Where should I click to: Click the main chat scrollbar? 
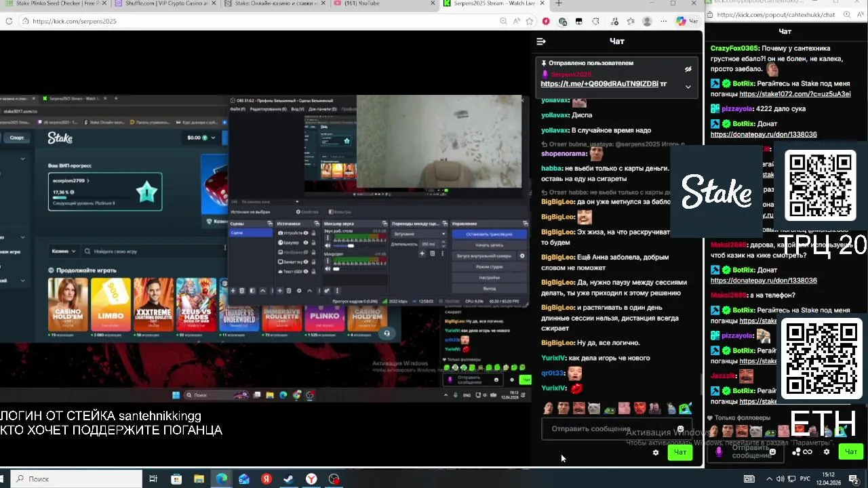click(x=701, y=384)
